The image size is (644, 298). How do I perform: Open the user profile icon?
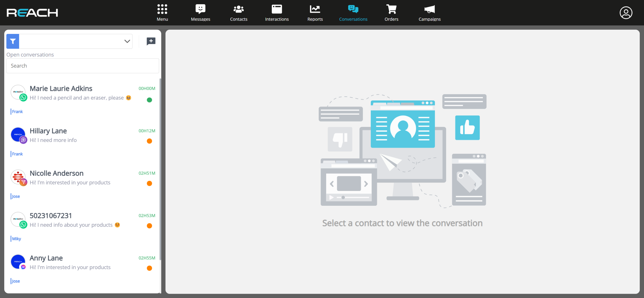click(626, 13)
